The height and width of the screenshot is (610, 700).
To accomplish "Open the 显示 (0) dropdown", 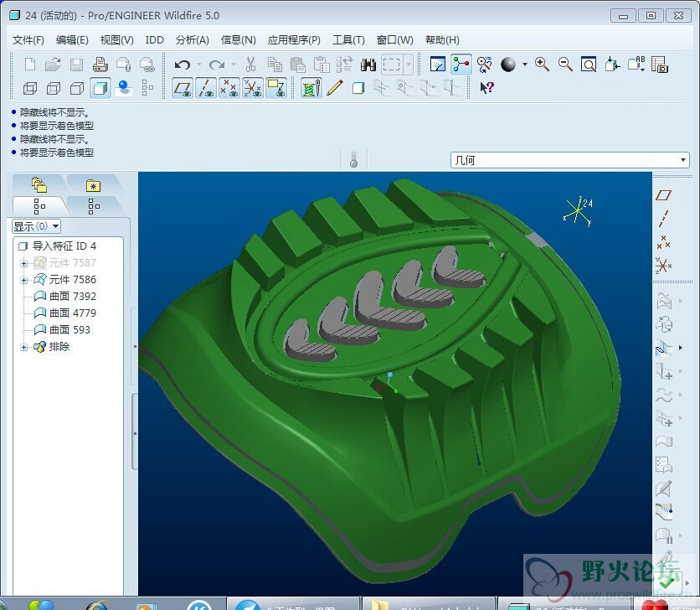I will point(36,226).
